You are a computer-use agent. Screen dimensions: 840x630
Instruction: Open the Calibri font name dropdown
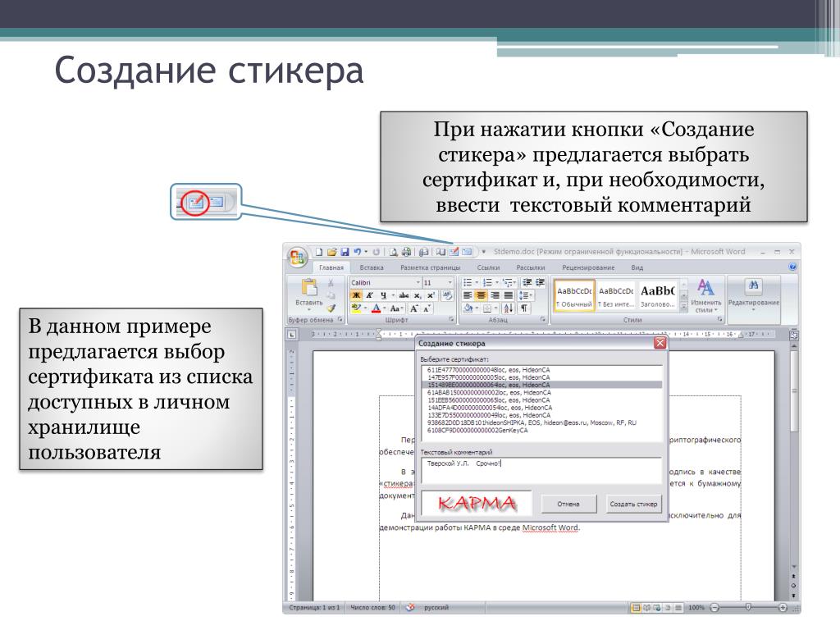point(418,283)
